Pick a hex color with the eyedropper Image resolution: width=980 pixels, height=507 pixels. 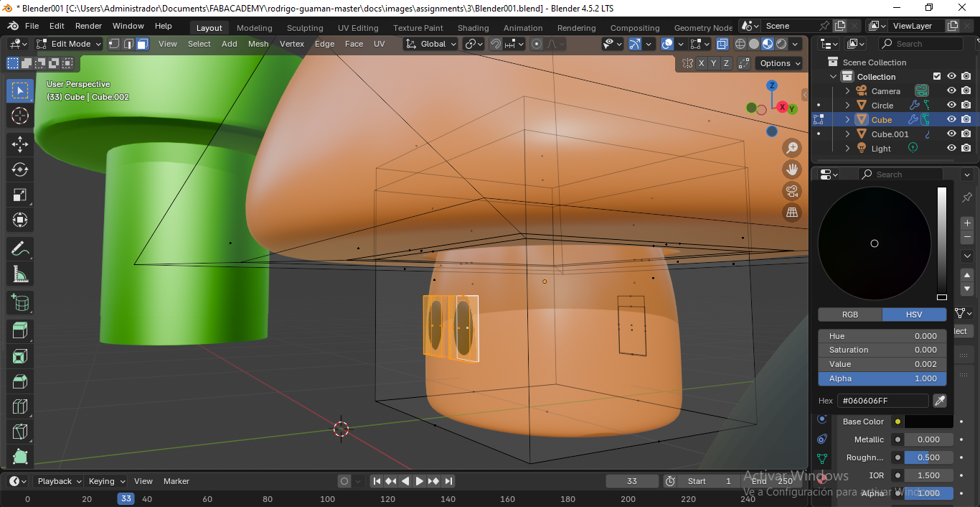click(x=940, y=401)
